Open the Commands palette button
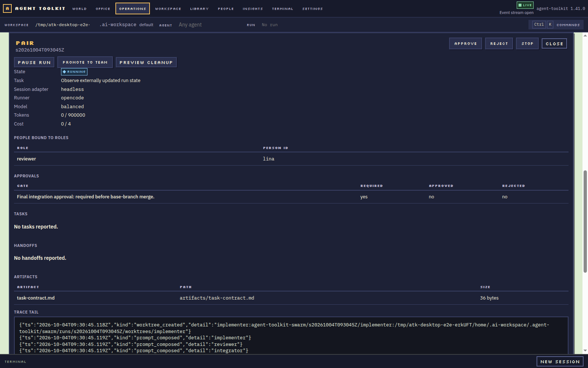Screen dimensions: 588x368 (556, 25)
